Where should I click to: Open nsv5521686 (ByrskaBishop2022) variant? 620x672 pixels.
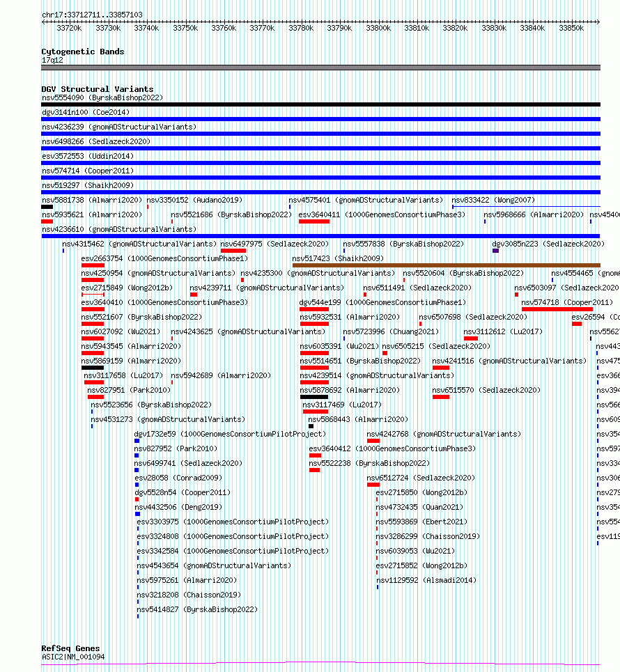[x=231, y=214]
